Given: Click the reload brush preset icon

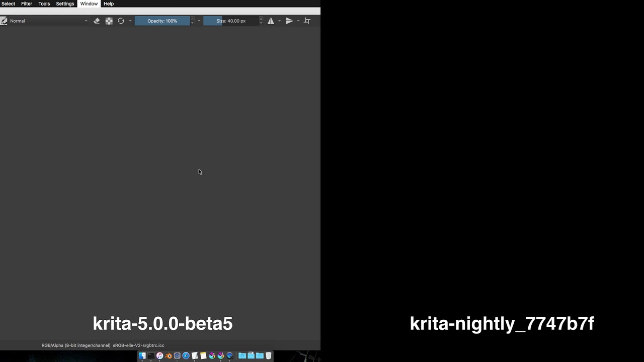Looking at the screenshot, I should (x=121, y=21).
